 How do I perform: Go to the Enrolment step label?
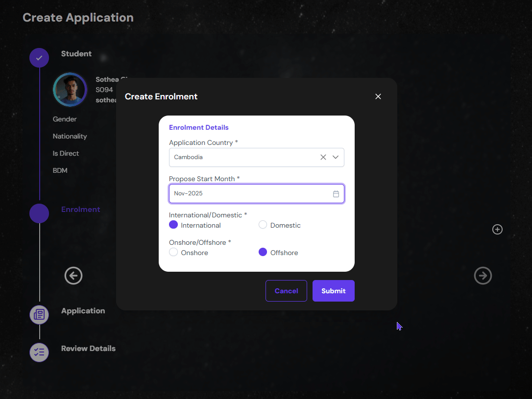tap(80, 210)
